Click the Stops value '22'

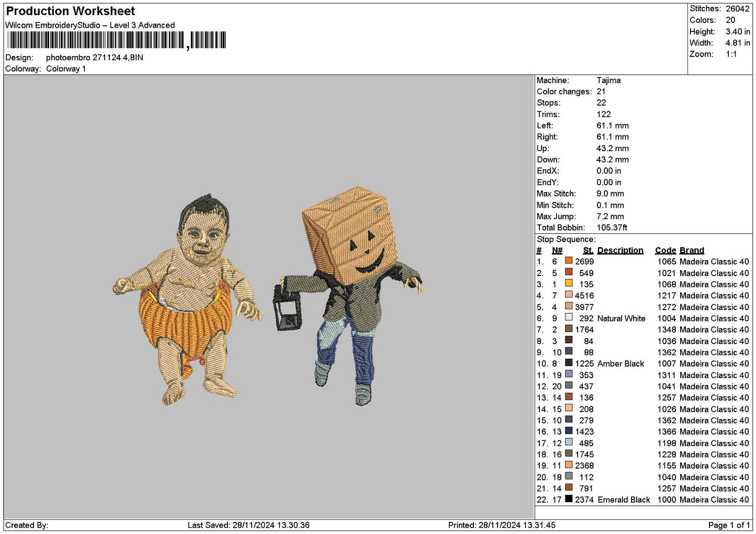pos(601,103)
